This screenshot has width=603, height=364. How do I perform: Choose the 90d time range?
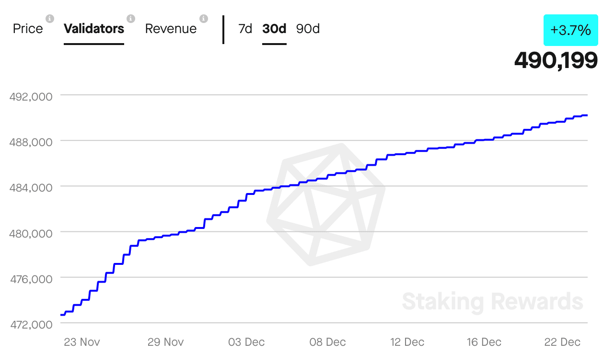(308, 29)
